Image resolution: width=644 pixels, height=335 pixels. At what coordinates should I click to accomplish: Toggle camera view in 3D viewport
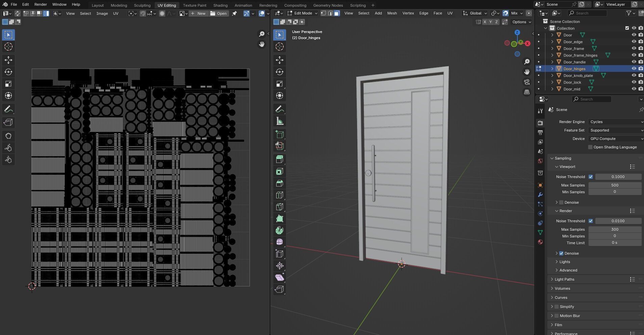527,82
